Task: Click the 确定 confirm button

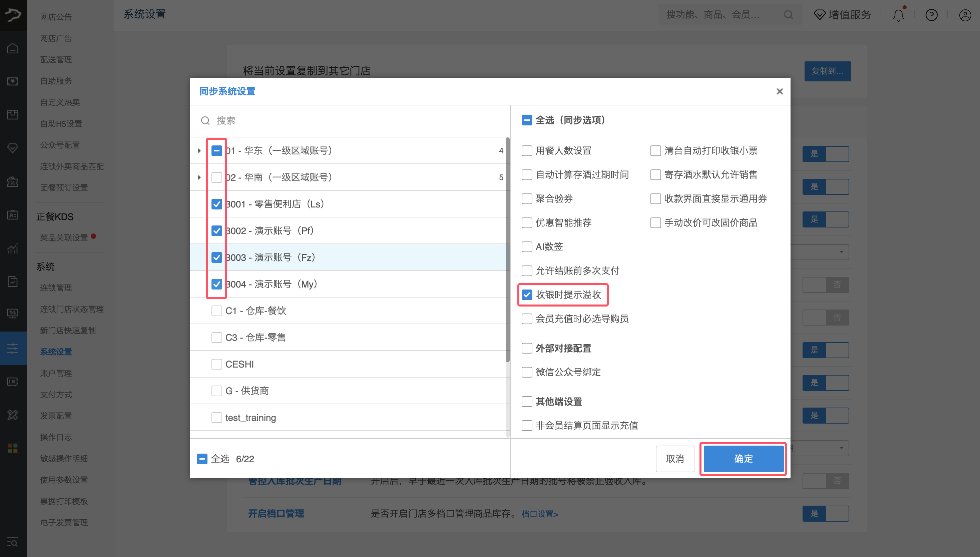Action: (x=743, y=459)
